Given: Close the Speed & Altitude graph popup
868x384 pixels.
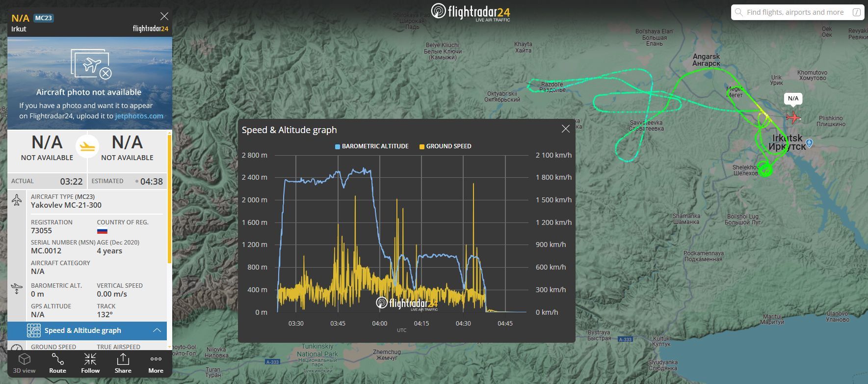Looking at the screenshot, I should point(565,129).
